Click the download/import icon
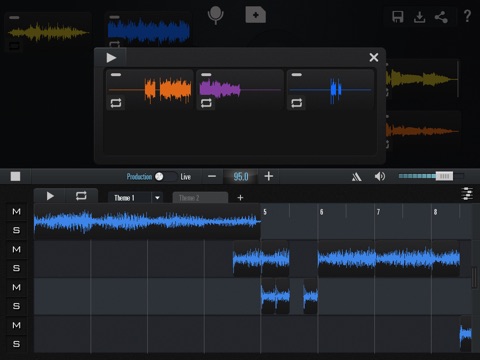 coord(419,17)
